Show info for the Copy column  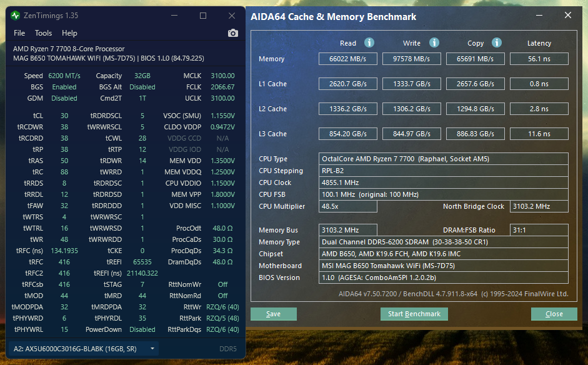point(497,42)
